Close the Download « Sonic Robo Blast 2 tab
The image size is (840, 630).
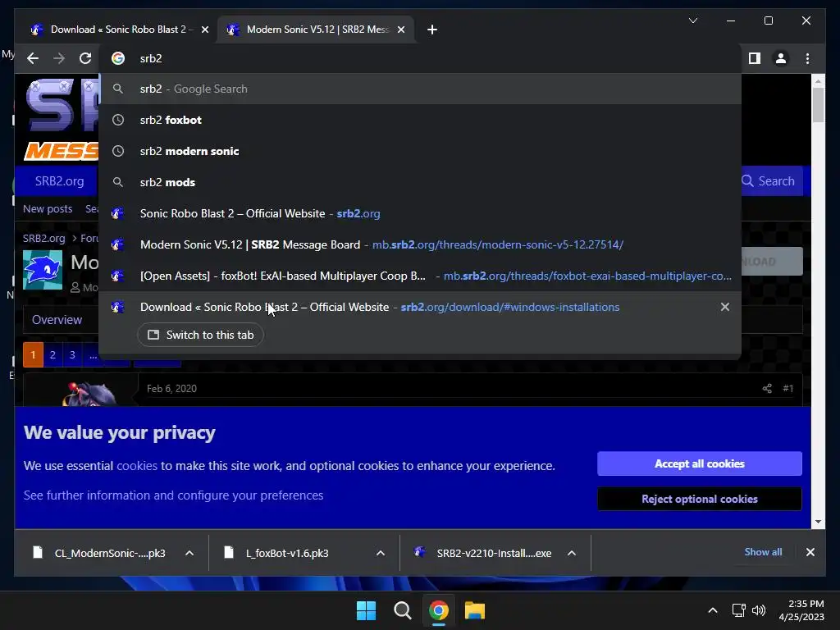204,30
